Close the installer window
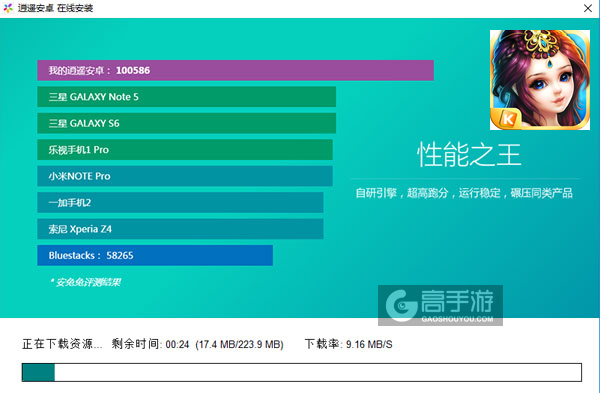This screenshot has height=393, width=600. [587, 8]
